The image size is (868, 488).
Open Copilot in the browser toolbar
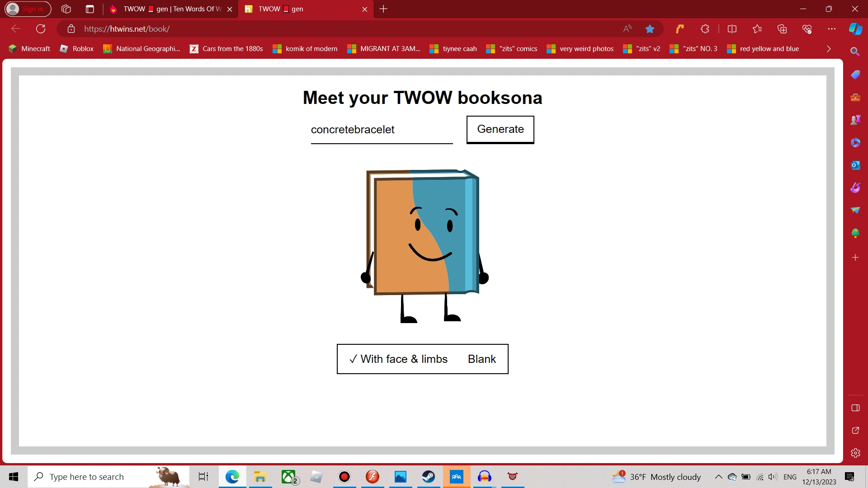(855, 28)
